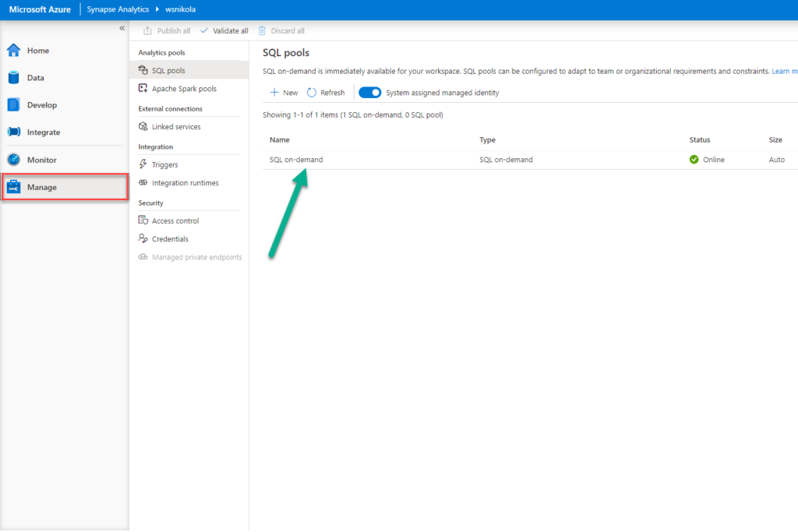Click the Microsoft Azure header title
This screenshot has width=798, height=532.
40,9
